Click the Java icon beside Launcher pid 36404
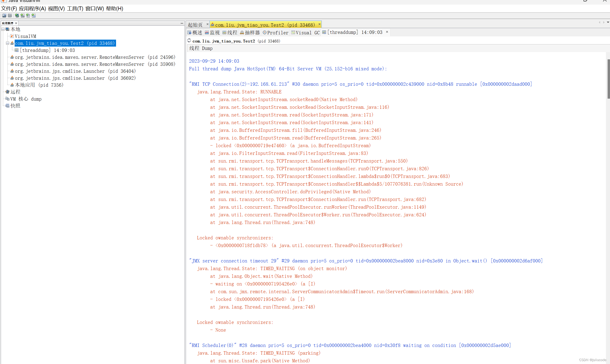The image size is (610, 364). (12, 71)
